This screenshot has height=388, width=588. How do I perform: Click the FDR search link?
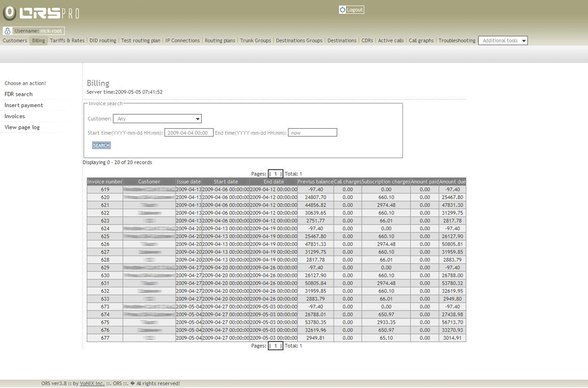coord(18,95)
